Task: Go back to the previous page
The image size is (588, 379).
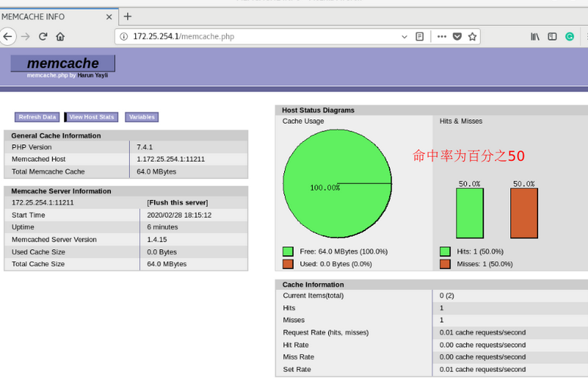Action: (x=8, y=37)
